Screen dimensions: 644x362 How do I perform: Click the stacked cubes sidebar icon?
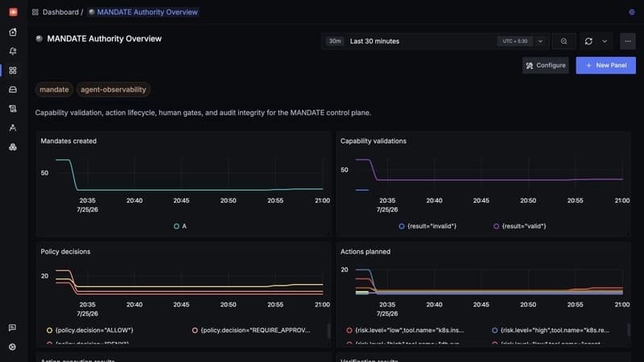point(13,147)
